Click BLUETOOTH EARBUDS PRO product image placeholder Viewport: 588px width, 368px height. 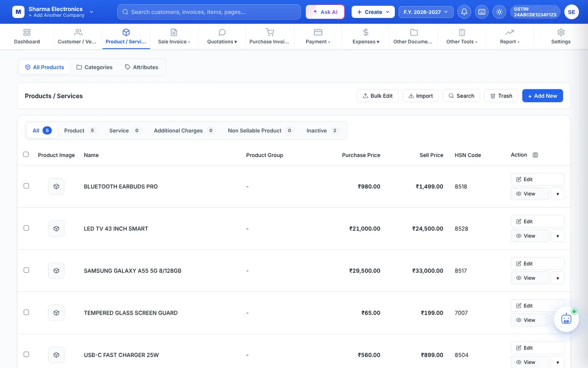56,186
